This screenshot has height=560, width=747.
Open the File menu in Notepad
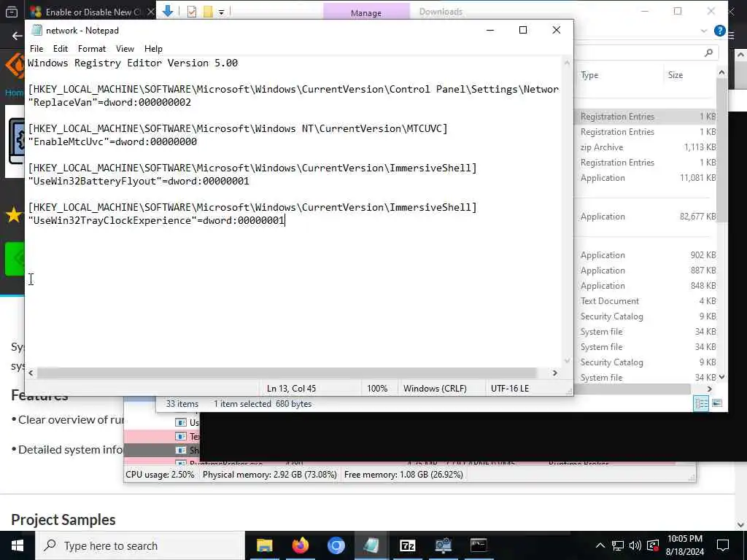[x=36, y=49]
